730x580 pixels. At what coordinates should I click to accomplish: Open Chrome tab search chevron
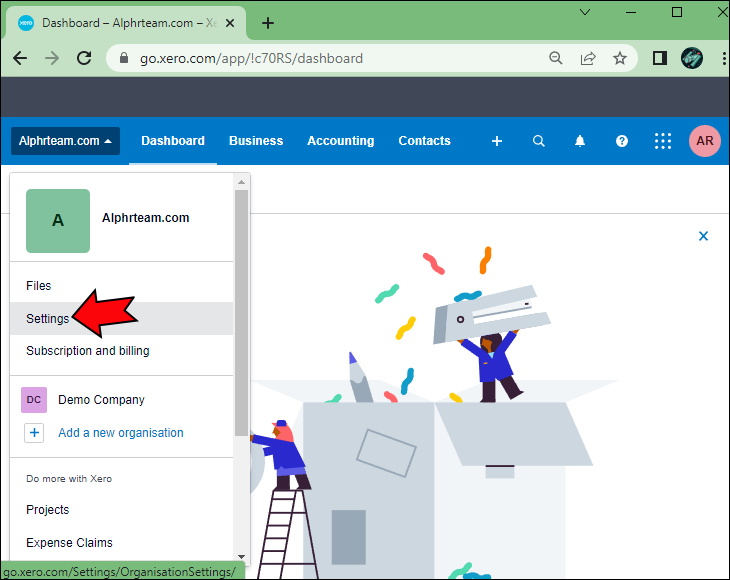[585, 12]
